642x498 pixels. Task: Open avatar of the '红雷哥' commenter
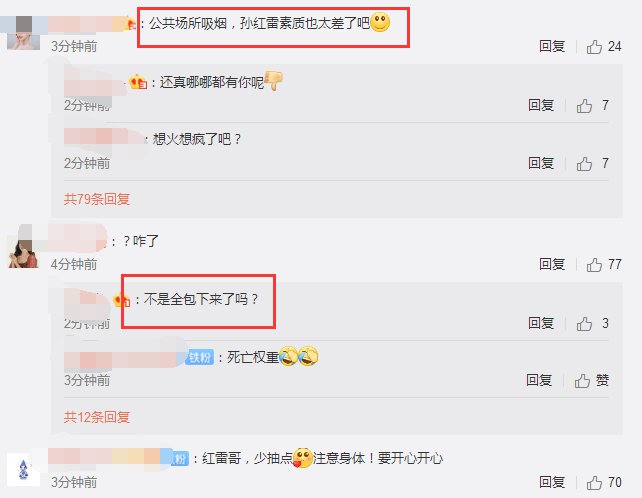point(24,469)
